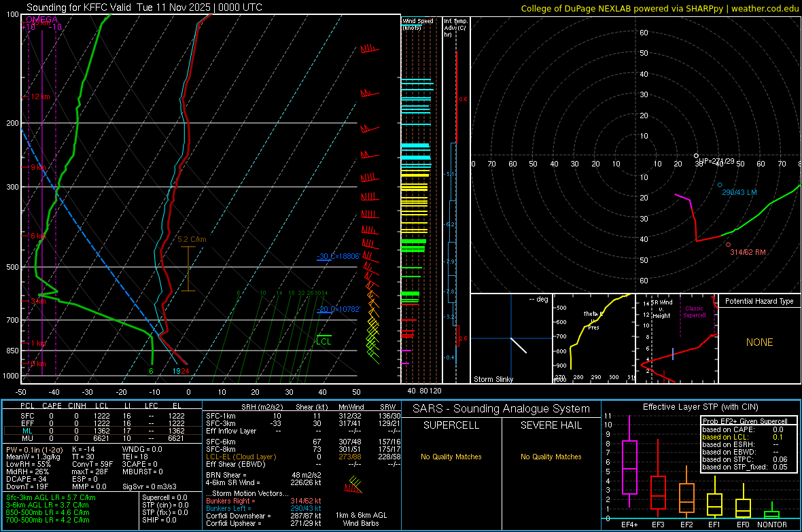Select the highlighted ML parcel row
This screenshot has height=532, width=802.
click(x=103, y=431)
